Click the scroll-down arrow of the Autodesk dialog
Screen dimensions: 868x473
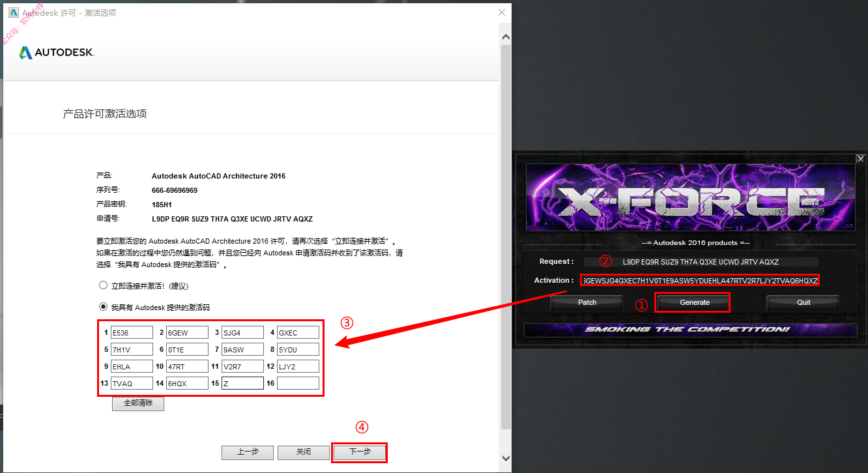pos(506,457)
